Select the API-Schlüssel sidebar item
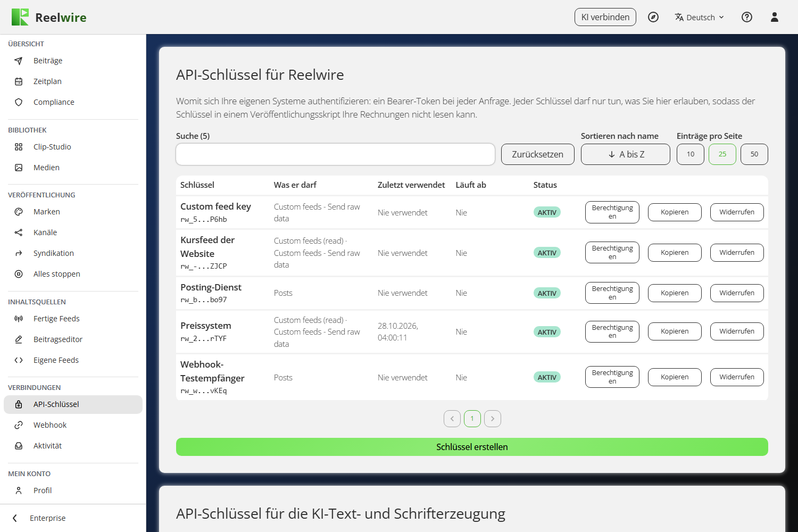This screenshot has height=532, width=798. pos(73,404)
